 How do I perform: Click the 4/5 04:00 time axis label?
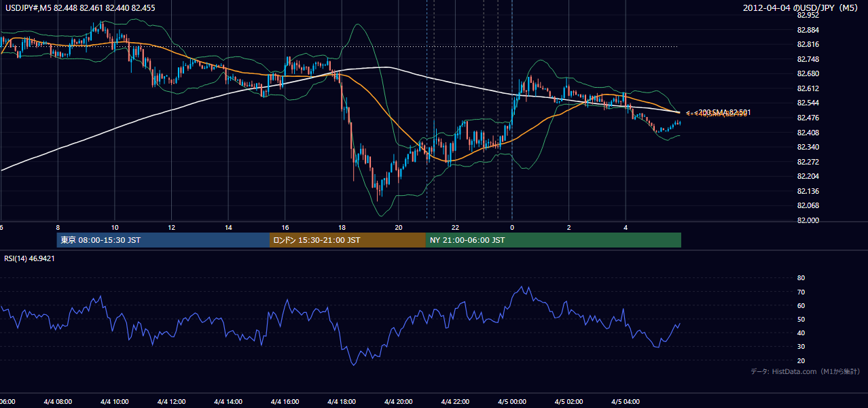626,401
